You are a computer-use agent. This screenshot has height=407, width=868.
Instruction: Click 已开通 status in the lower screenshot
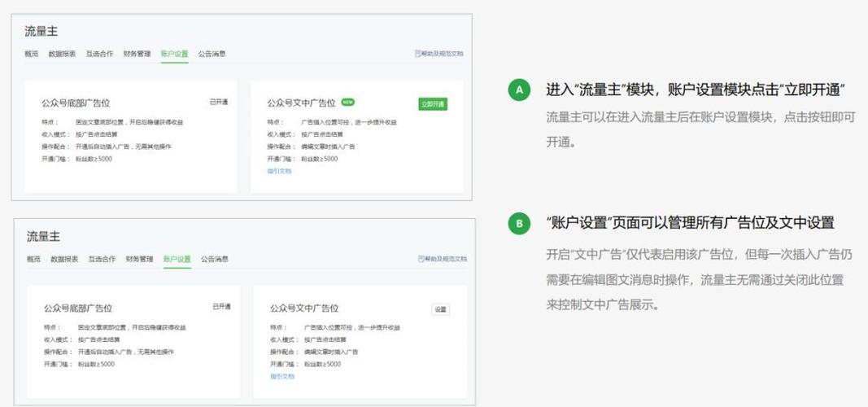point(222,306)
